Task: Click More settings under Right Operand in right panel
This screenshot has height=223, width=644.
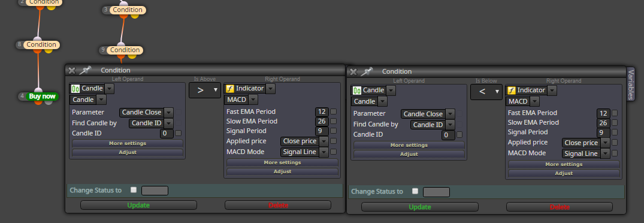Action: (564, 164)
